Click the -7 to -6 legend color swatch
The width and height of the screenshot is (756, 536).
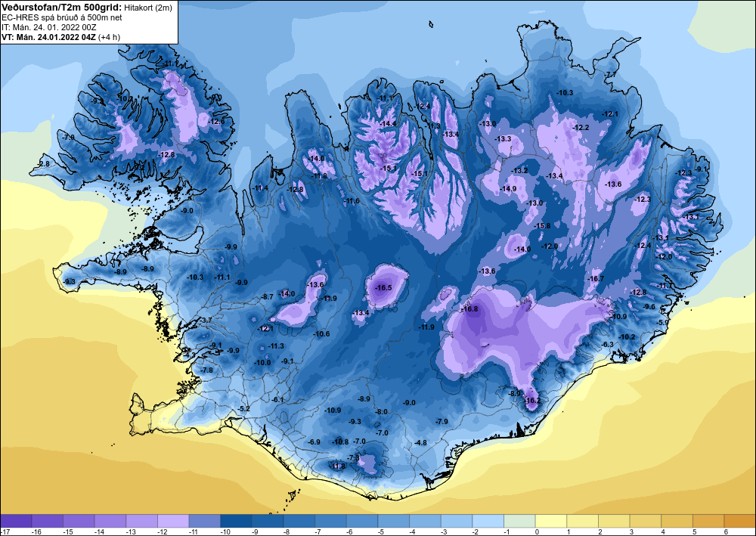(x=331, y=521)
